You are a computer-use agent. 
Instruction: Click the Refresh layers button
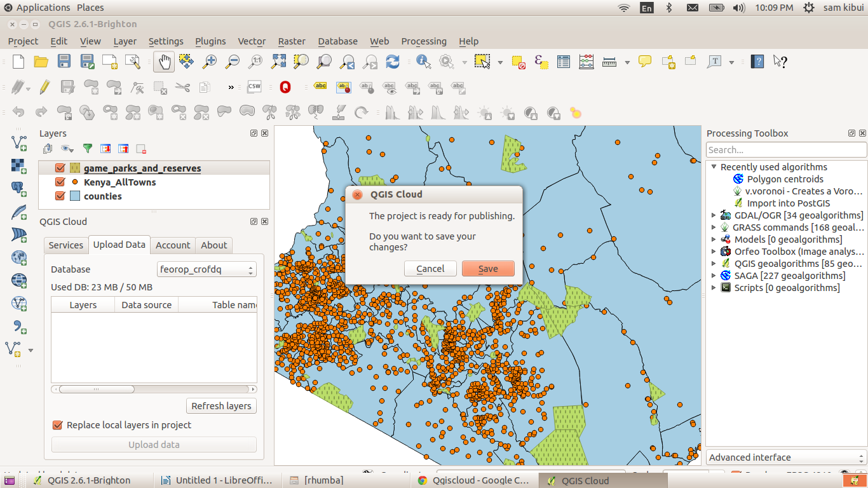coord(221,406)
